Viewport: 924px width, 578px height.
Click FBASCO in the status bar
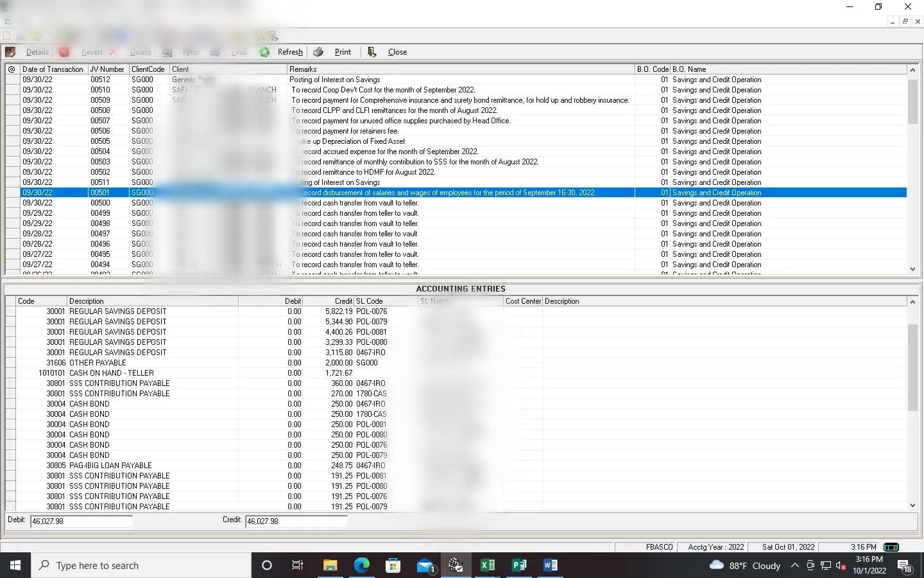tap(659, 547)
